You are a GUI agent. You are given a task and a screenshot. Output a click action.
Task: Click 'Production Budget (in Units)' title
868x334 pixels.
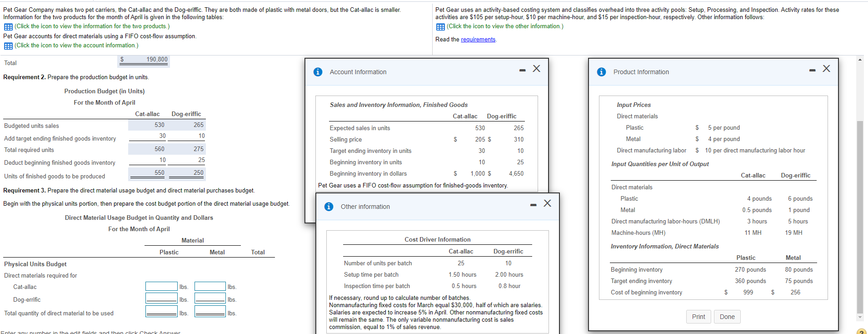tap(105, 91)
